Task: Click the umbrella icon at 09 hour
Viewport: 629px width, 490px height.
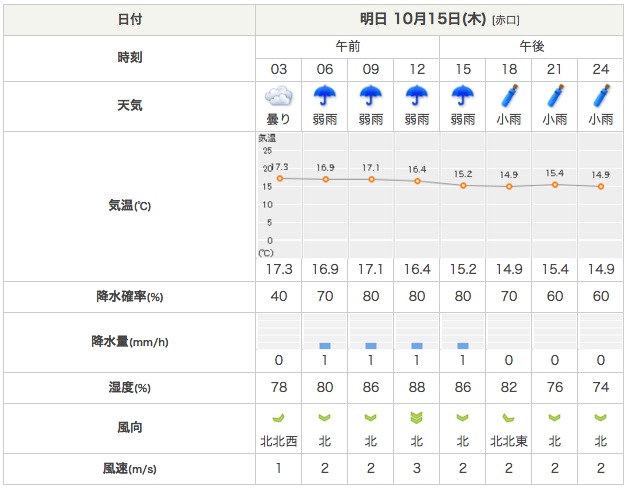Action: coord(371,96)
